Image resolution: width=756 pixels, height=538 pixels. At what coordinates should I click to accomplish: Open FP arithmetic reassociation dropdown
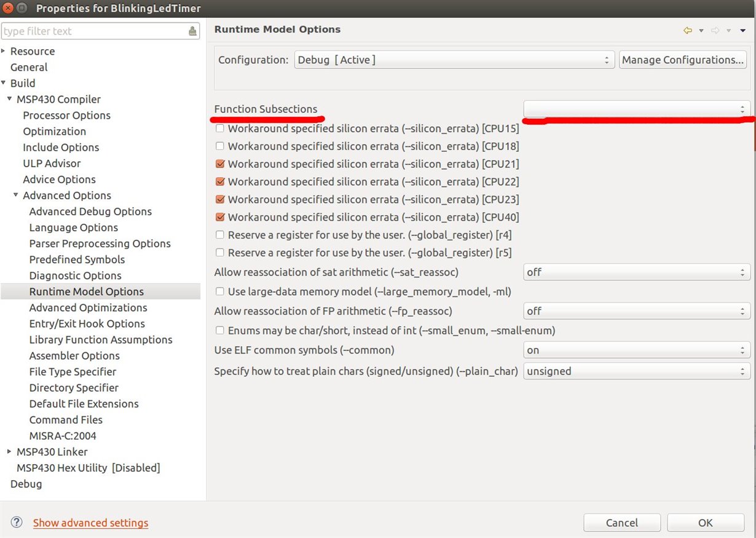[637, 311]
